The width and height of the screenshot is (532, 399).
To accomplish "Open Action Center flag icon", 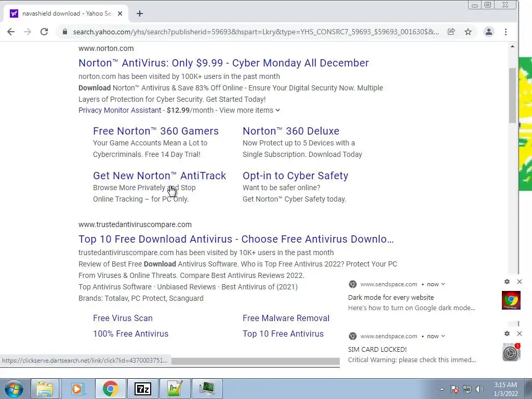I will [x=455, y=389].
